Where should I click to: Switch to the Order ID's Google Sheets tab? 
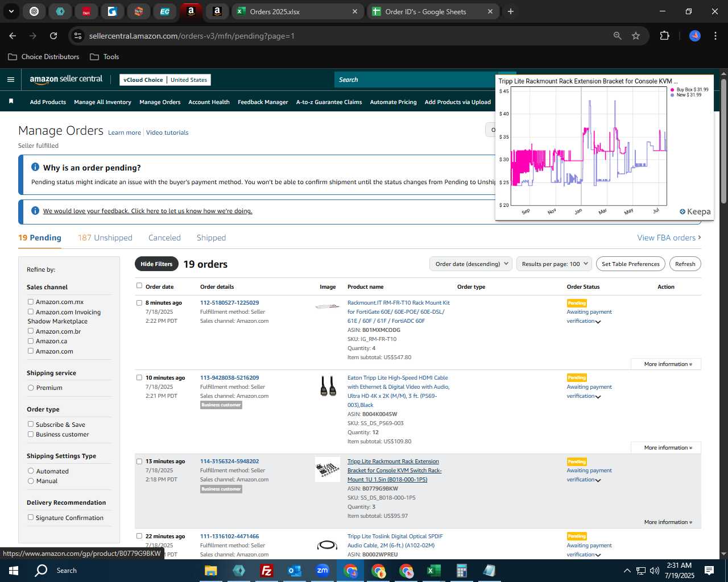tap(433, 11)
